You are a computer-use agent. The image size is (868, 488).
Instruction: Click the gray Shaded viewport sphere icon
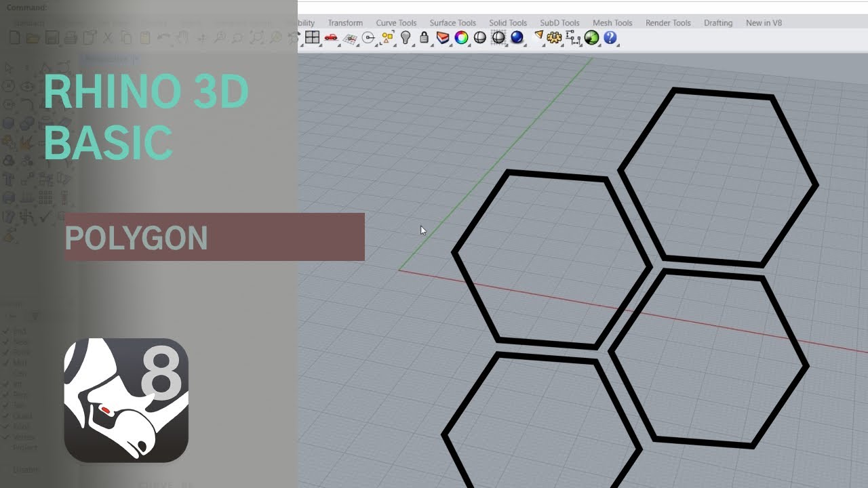coord(479,38)
